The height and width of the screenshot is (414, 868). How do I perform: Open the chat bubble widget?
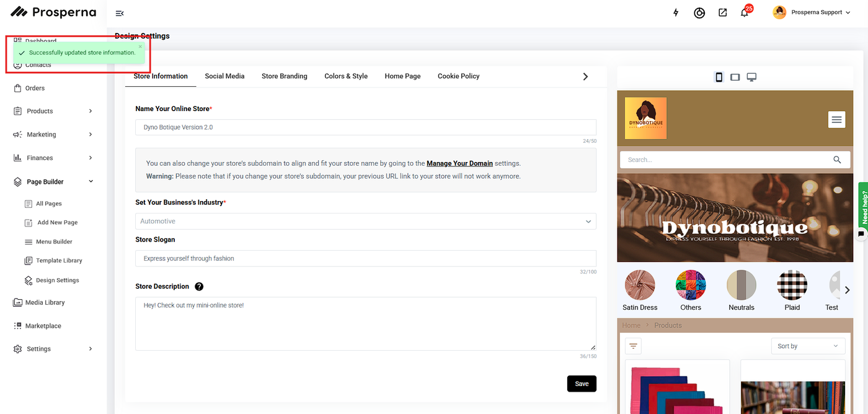(861, 233)
